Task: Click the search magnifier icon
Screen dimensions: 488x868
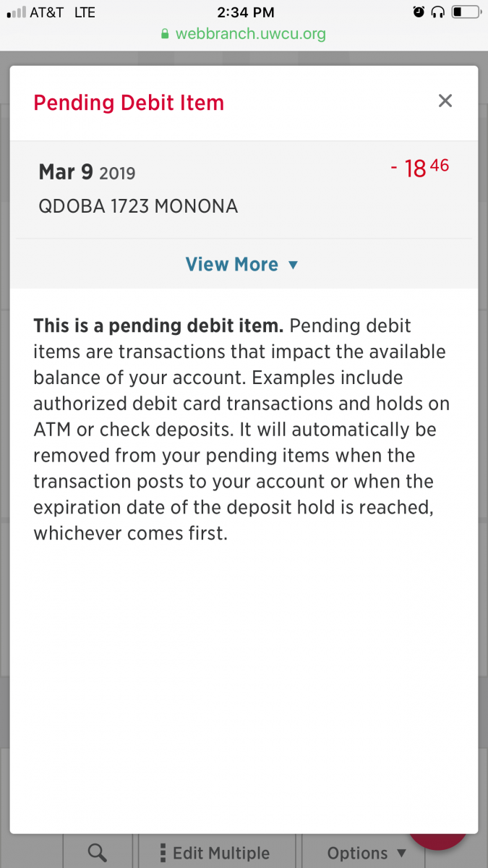Action: point(97,853)
